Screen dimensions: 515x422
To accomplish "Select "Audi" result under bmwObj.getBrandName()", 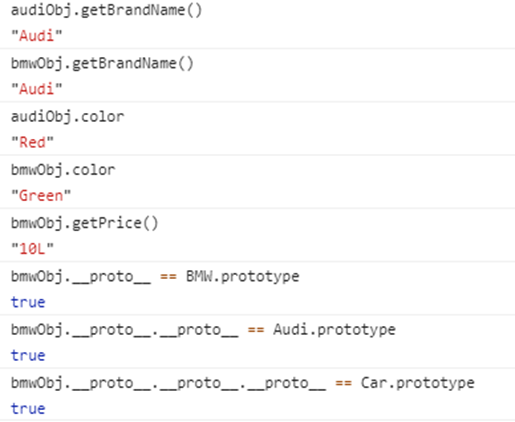I will (37, 89).
